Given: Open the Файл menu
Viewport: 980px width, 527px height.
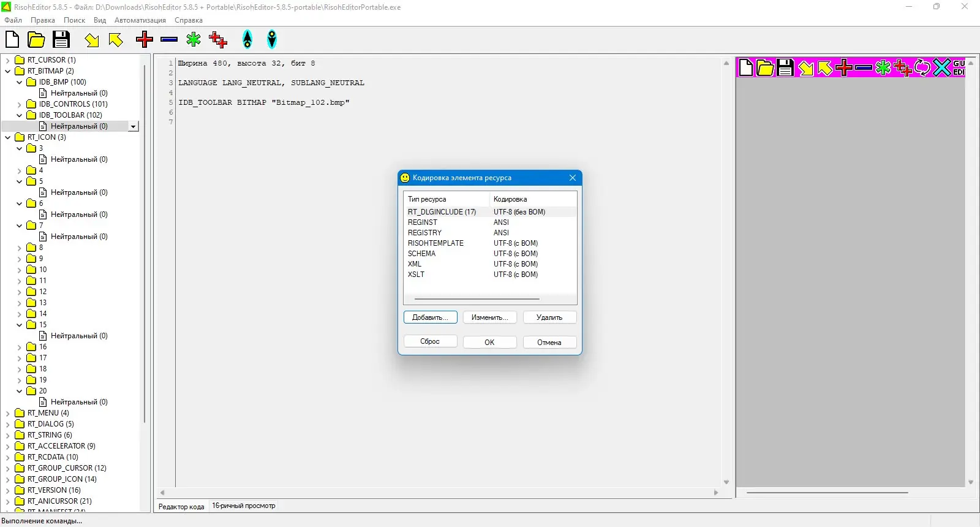Looking at the screenshot, I should [13, 20].
